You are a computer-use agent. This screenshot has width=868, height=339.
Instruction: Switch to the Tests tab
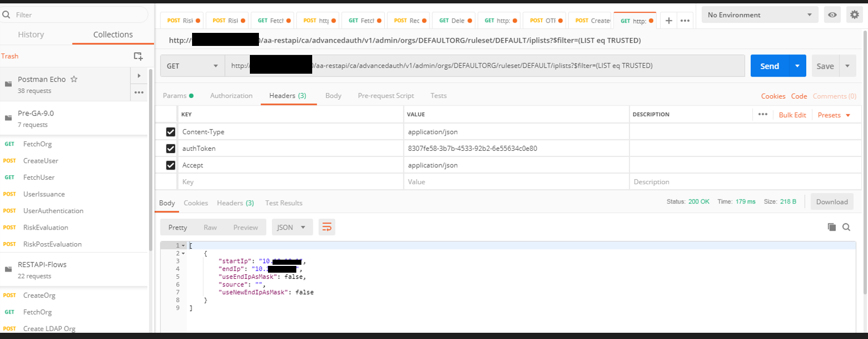(439, 96)
